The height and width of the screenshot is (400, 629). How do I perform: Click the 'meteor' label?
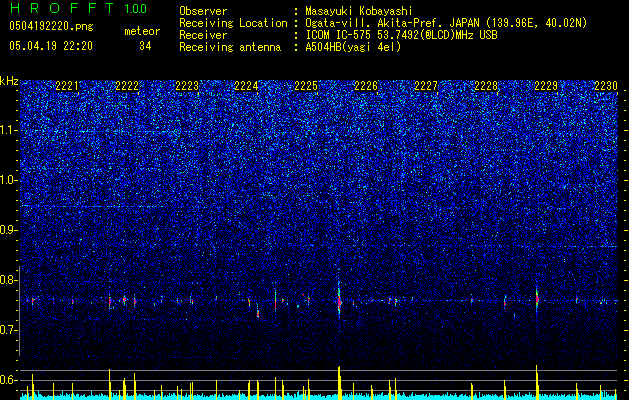[x=142, y=31]
